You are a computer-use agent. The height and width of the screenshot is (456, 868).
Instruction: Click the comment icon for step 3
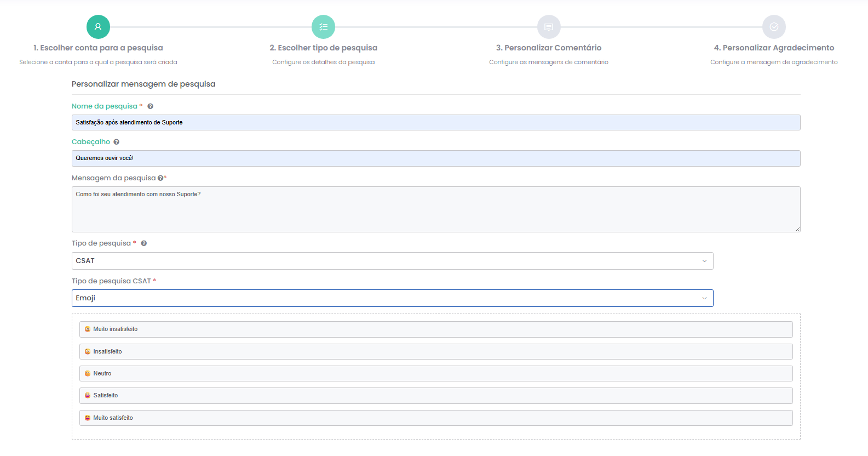[549, 27]
